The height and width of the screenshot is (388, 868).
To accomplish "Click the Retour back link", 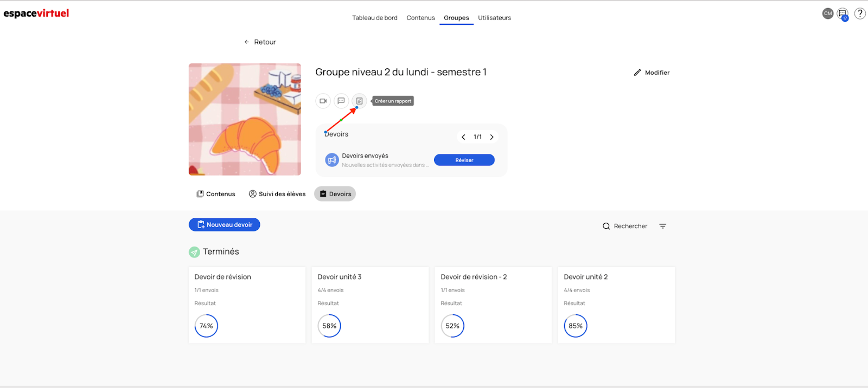I will (x=260, y=42).
